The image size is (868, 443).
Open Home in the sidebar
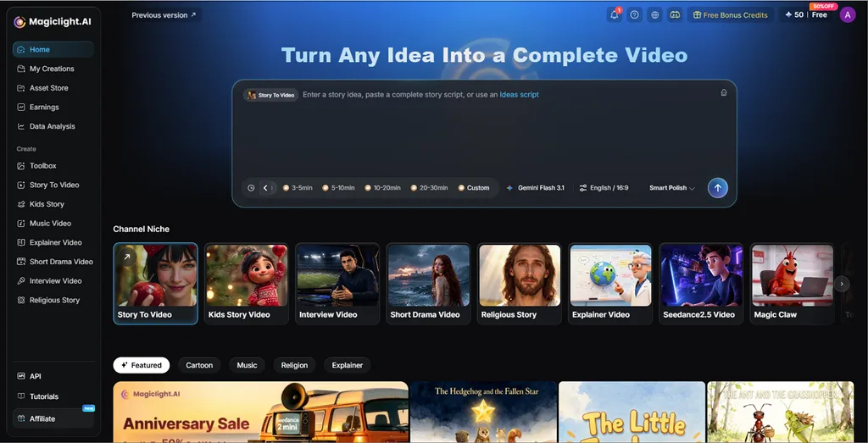pos(53,49)
